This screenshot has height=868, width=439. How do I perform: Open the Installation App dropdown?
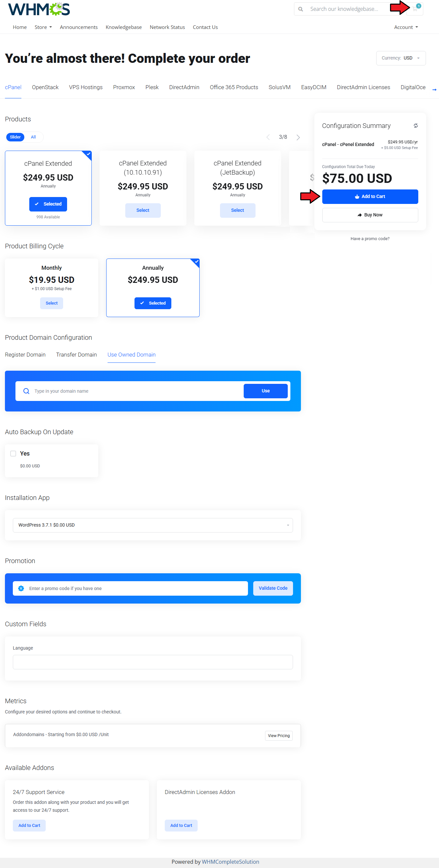[153, 525]
